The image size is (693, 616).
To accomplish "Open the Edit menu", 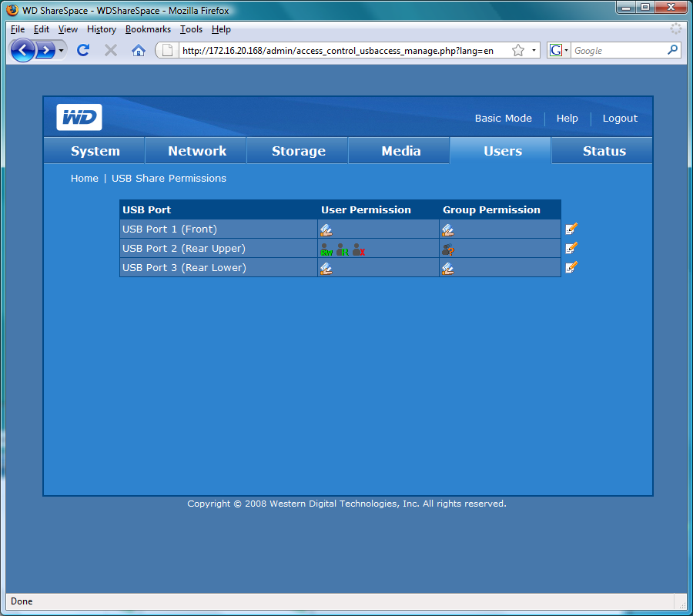I will [x=41, y=29].
